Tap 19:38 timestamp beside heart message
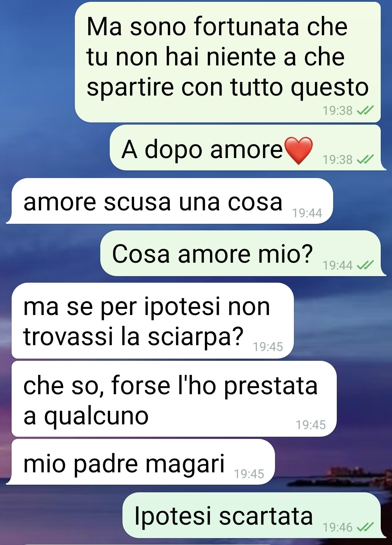The image size is (392, 545). [338, 160]
